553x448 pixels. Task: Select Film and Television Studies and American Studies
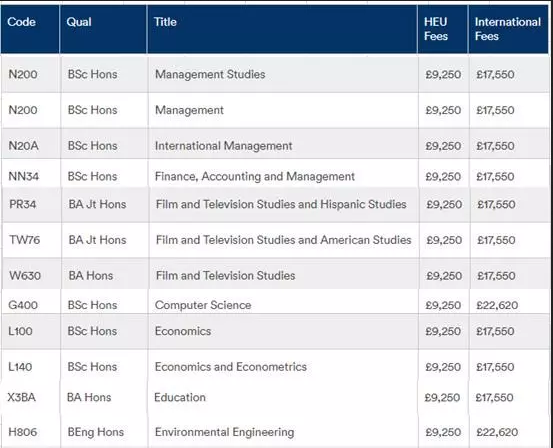284,240
